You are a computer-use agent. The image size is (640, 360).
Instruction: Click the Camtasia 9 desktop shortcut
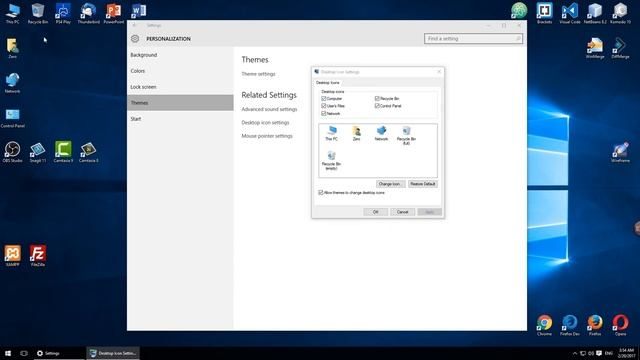[x=63, y=152]
